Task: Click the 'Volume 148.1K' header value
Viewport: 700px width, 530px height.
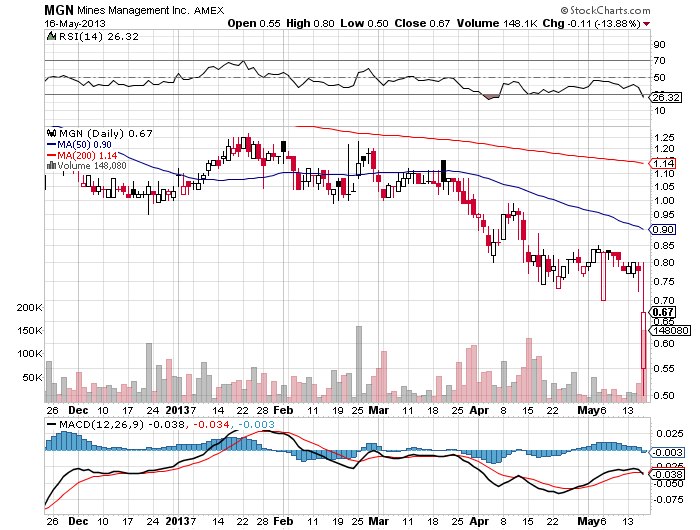Action: tap(497, 23)
